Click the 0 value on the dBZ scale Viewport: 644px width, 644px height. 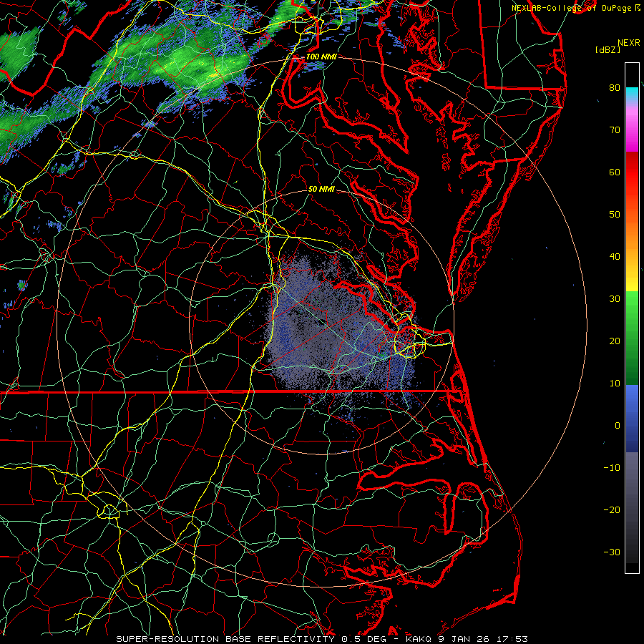[x=618, y=426]
